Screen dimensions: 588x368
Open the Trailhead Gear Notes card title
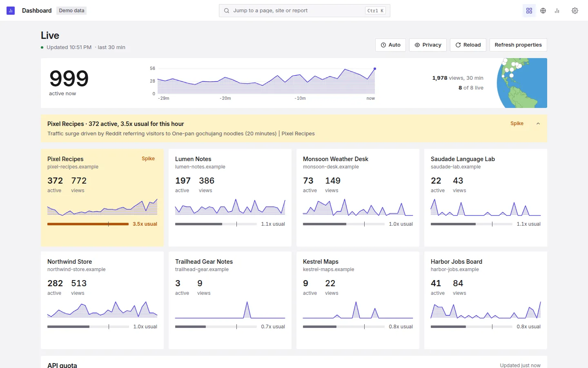[204, 262]
